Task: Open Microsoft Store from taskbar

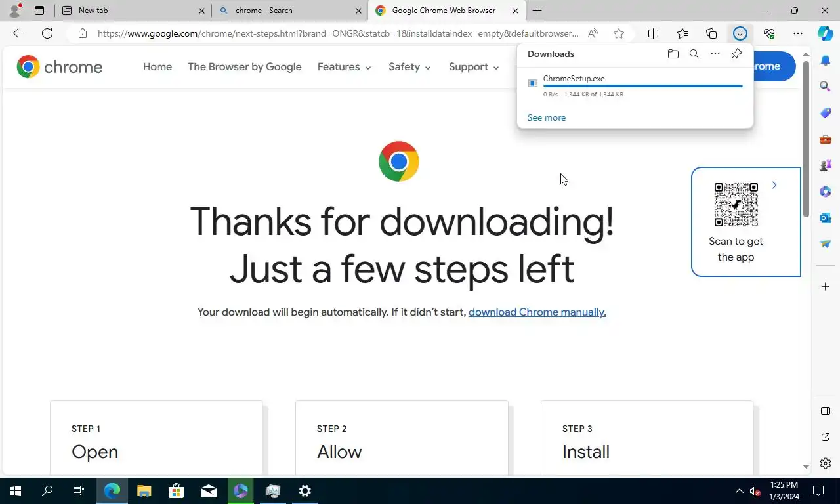Action: point(176,491)
